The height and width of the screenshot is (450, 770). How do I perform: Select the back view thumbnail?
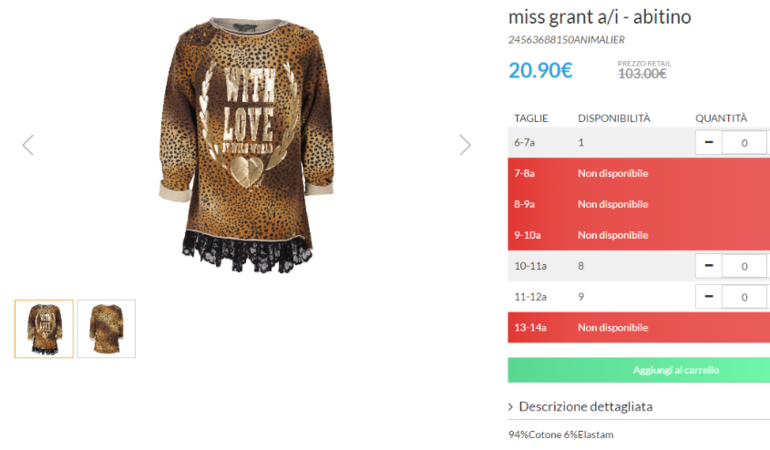click(x=106, y=329)
